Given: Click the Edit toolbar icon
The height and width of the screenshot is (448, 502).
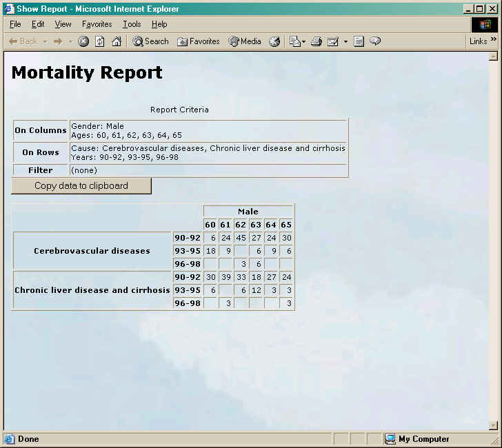Looking at the screenshot, I should (x=333, y=41).
